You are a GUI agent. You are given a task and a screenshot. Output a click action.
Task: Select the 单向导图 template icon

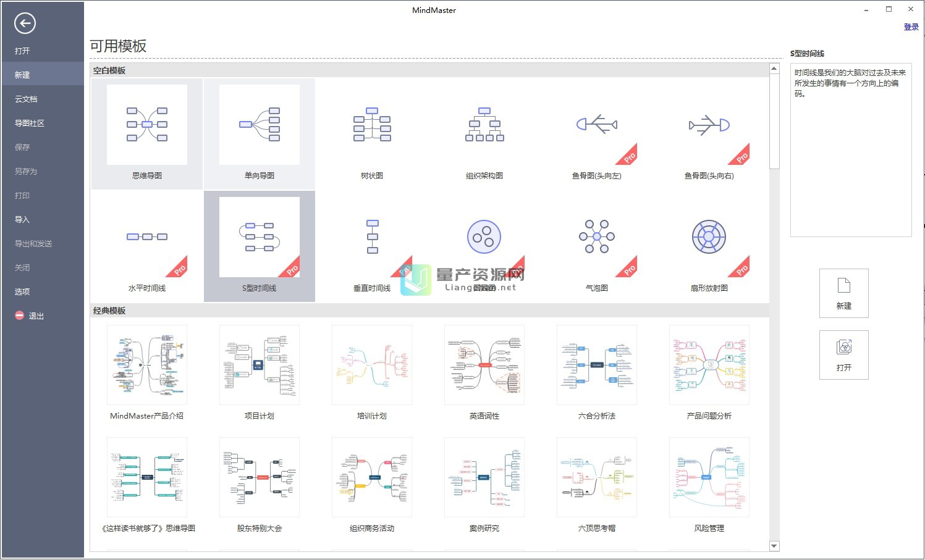coord(260,125)
